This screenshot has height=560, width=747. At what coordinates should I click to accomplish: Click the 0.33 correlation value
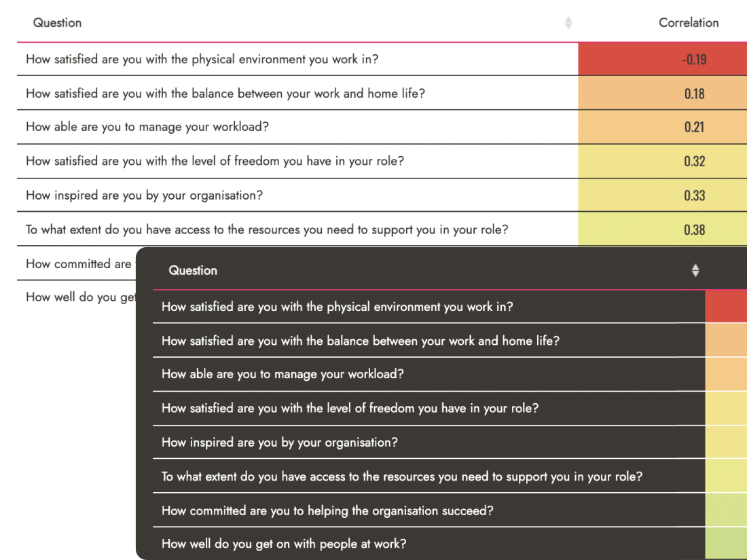click(x=694, y=195)
